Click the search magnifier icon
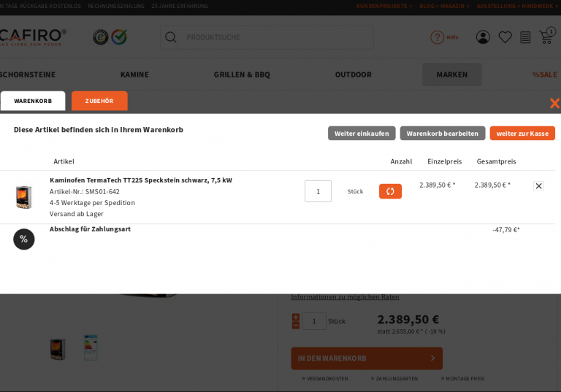 (171, 37)
